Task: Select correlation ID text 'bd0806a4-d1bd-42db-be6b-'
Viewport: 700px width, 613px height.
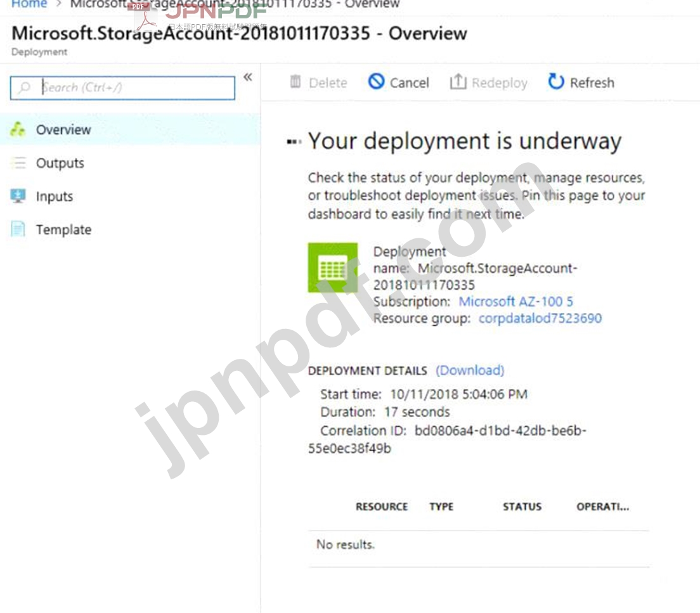Action: (500, 430)
